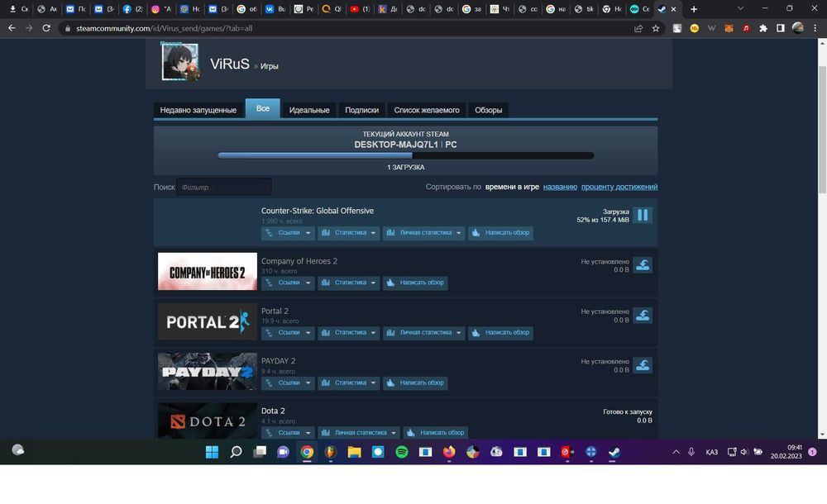Select the Все tab
Screen dimensions: 827x504
click(x=263, y=108)
